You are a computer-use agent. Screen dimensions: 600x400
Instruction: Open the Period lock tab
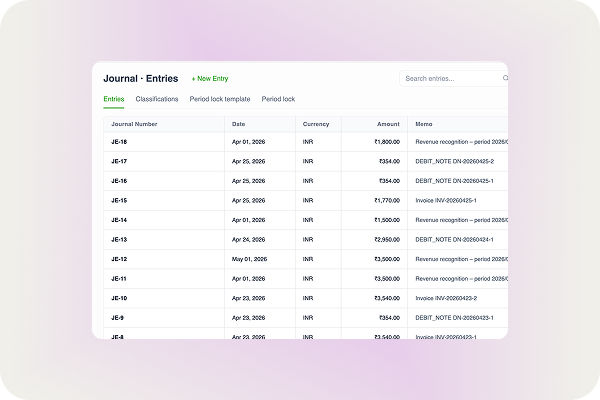(278, 99)
